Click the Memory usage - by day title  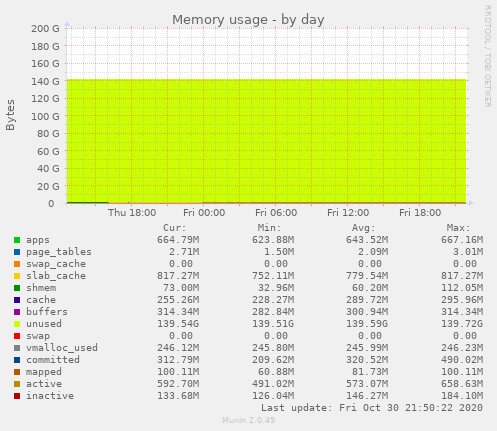(248, 20)
